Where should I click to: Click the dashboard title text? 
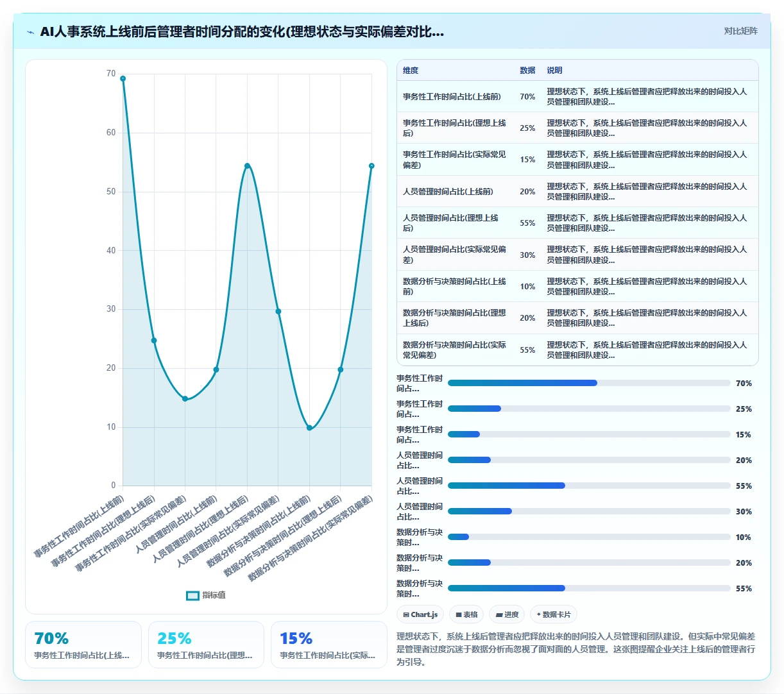[242, 31]
